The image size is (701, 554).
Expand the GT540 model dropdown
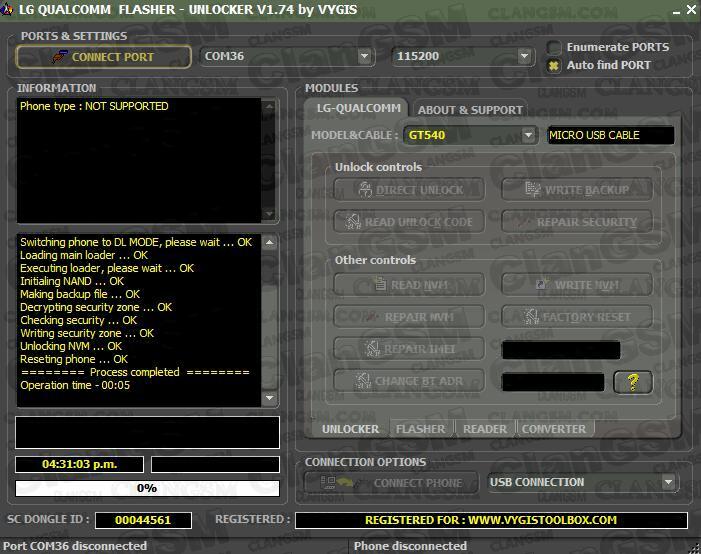pyautogui.click(x=528, y=135)
